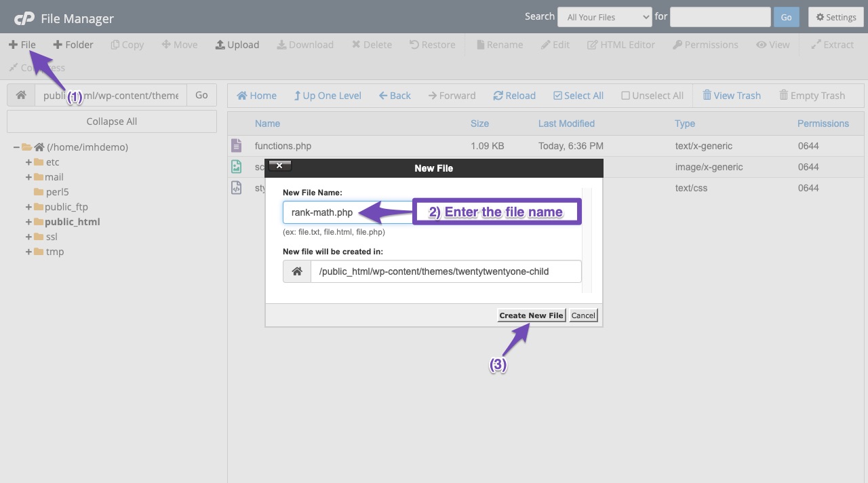Open the HTML Editor tool
Viewport: 868px width, 483px height.
click(621, 45)
